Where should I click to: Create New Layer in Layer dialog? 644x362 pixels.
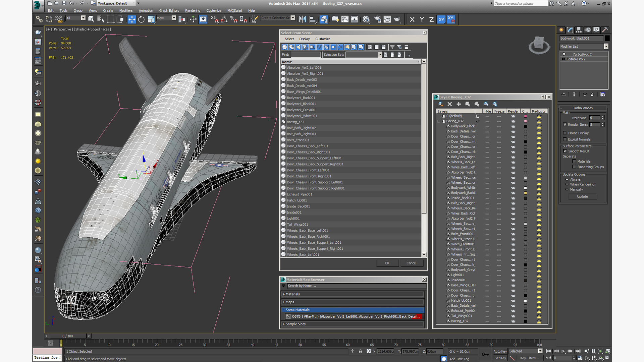441,104
